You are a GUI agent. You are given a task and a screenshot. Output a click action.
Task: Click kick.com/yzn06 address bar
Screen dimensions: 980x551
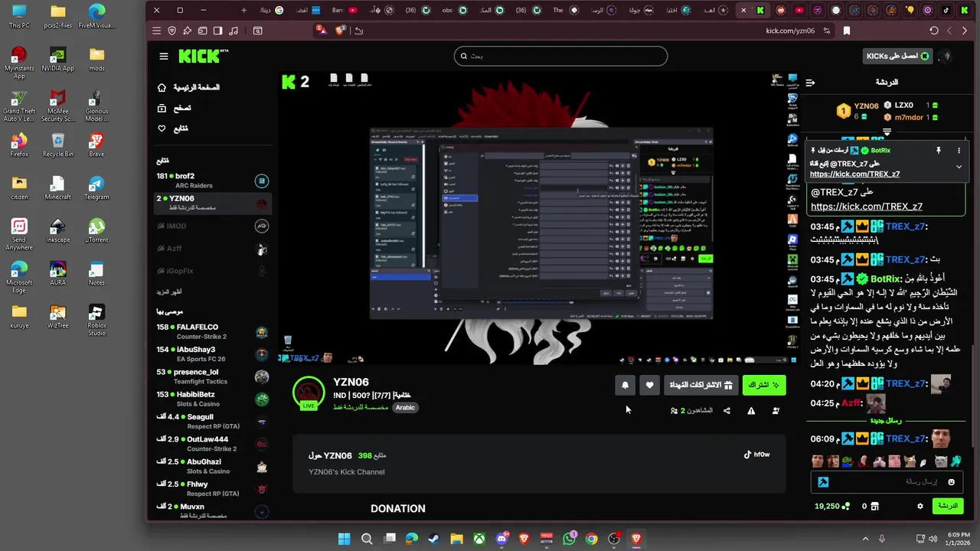tap(790, 31)
